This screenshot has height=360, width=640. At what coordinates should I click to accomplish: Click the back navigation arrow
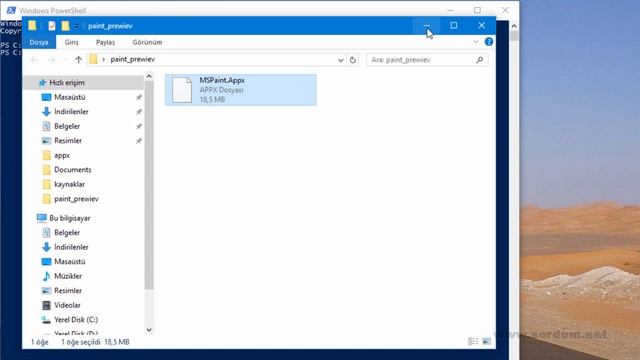(x=34, y=60)
